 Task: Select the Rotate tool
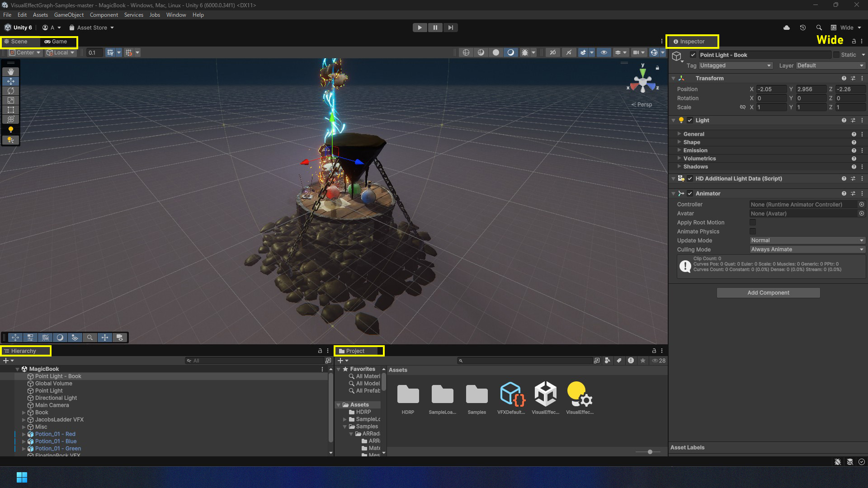tap(11, 91)
